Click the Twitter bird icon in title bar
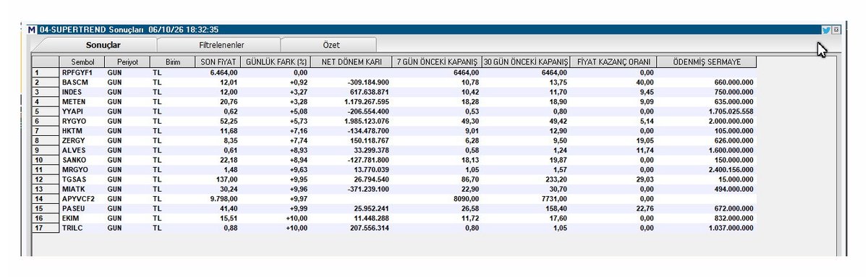This screenshot has width=868, height=277. (825, 30)
